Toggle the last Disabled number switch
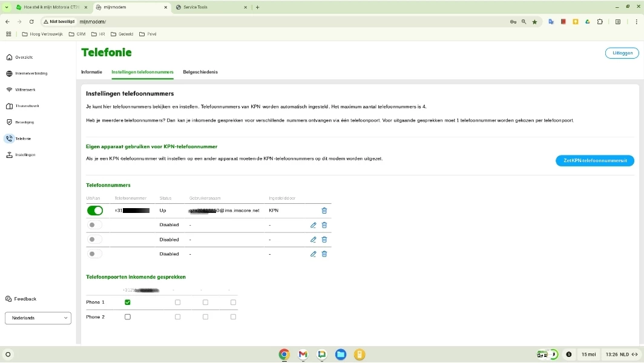Screen dimensions: 644x363 pos(95,253)
